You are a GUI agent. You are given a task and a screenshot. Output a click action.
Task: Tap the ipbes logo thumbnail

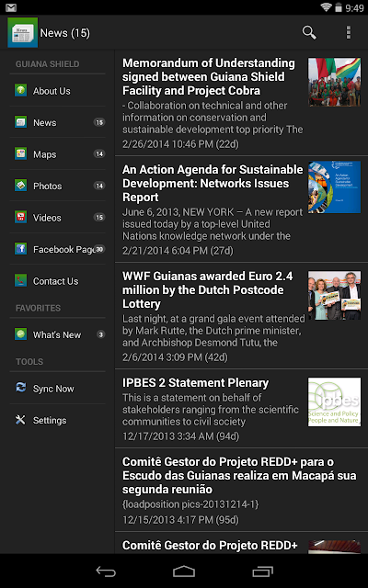click(334, 401)
